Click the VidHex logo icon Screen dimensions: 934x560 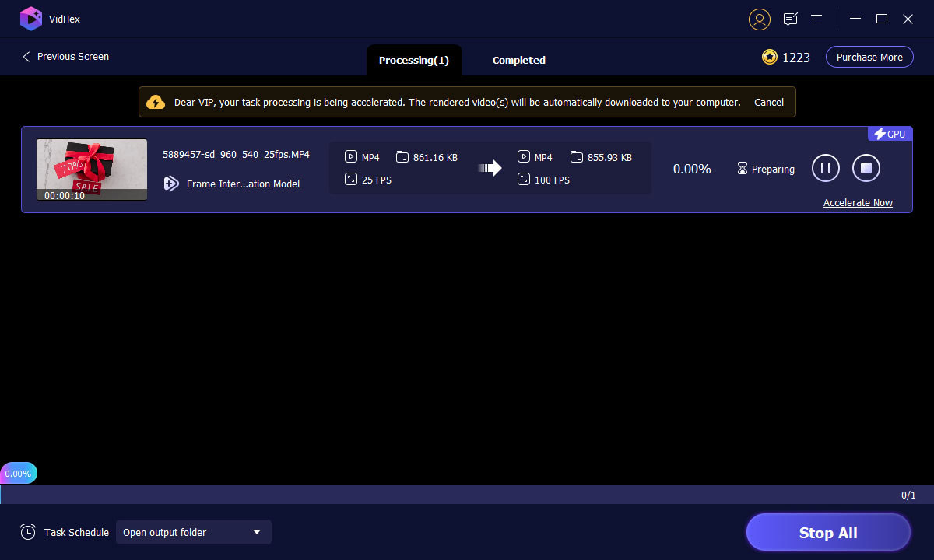(x=30, y=19)
